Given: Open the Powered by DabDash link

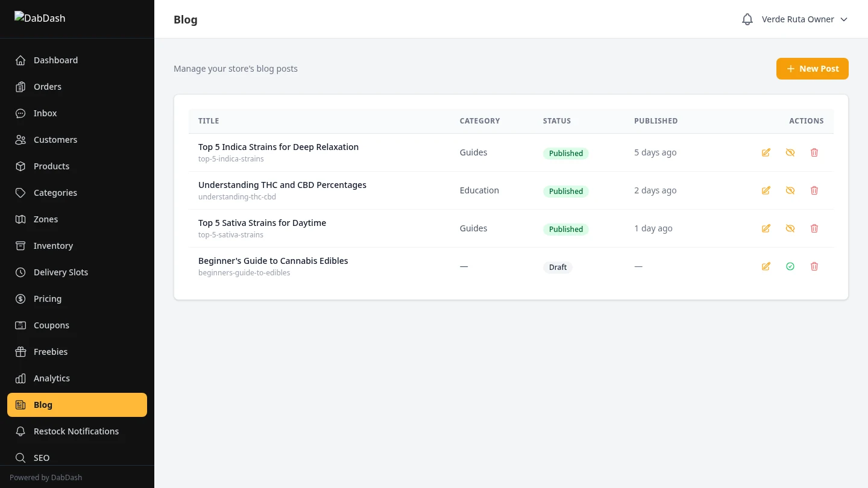Looking at the screenshot, I should click(46, 477).
